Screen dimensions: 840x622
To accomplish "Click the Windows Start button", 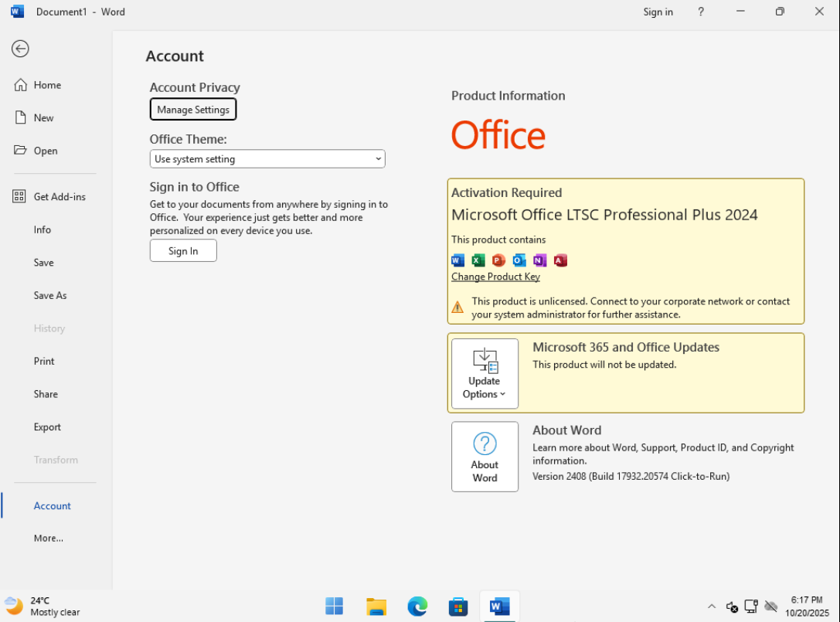I will (335, 607).
